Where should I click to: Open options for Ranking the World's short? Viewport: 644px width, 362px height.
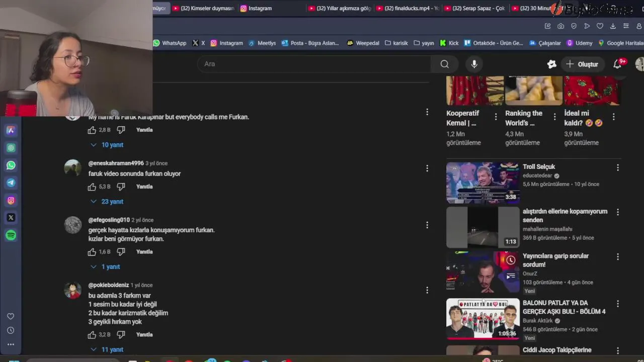click(x=554, y=117)
